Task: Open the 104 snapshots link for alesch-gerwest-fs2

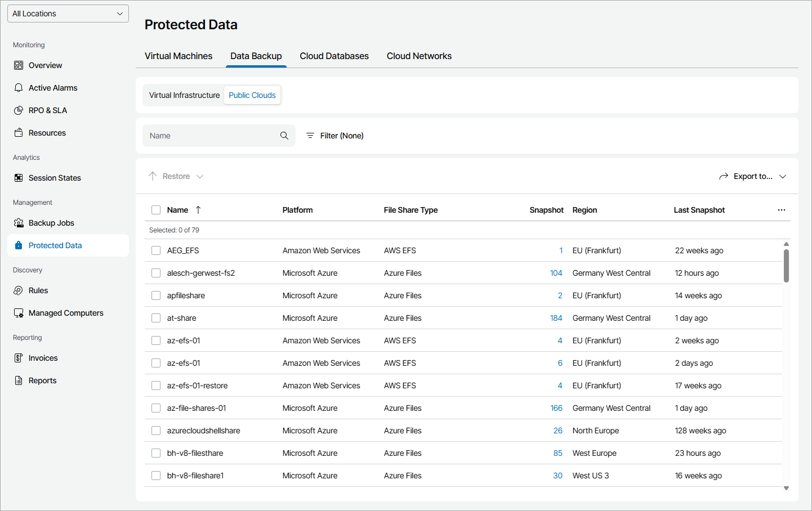Action: click(556, 273)
